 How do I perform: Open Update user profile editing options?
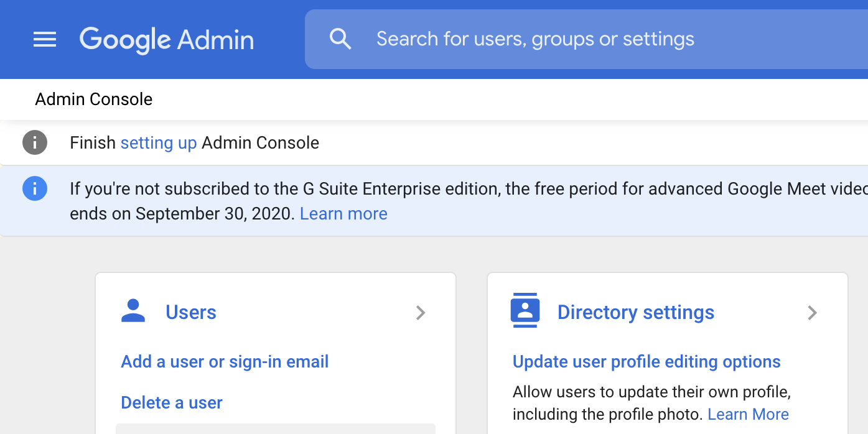pyautogui.click(x=646, y=361)
